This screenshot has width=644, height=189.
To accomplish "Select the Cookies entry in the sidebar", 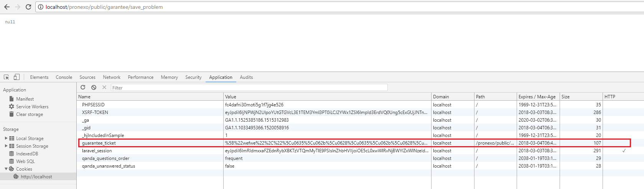I will (x=24, y=169).
